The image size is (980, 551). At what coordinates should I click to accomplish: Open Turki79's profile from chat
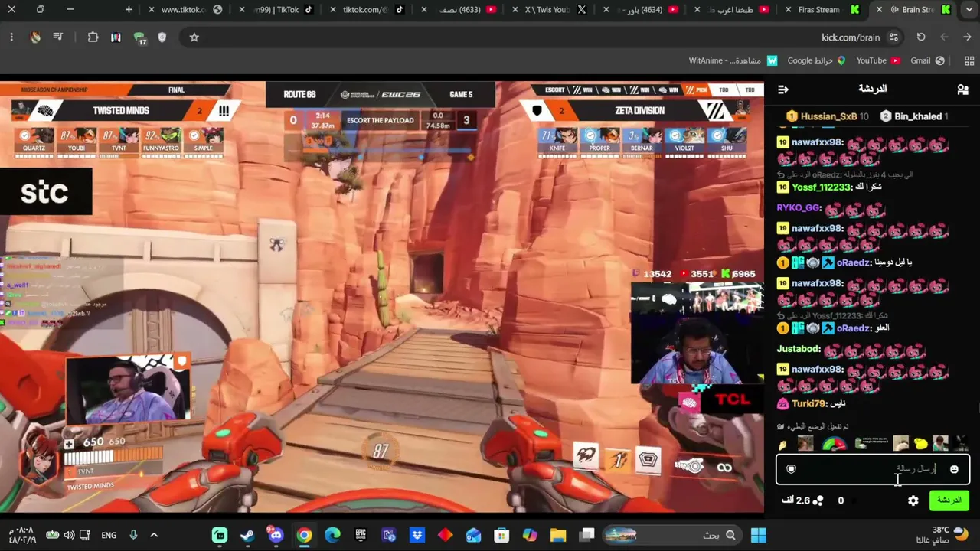click(x=808, y=404)
